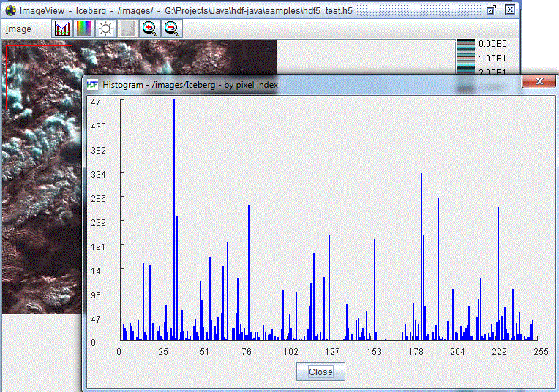Click the color bar legend strip
This screenshot has height=392, width=559.
pos(465,57)
